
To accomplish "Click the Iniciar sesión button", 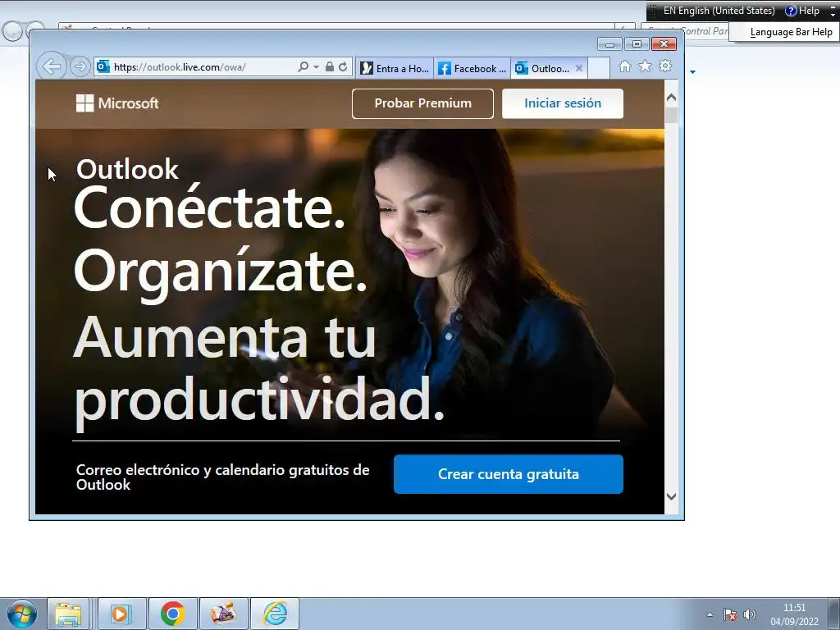I will tap(563, 103).
